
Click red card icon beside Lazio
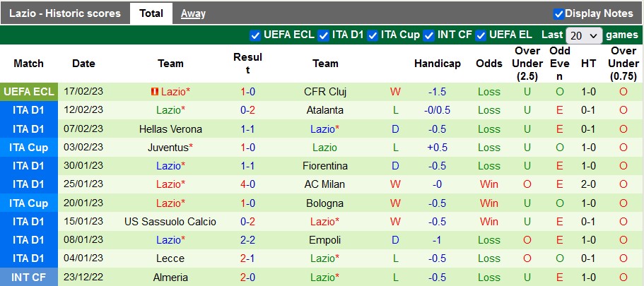tap(155, 92)
